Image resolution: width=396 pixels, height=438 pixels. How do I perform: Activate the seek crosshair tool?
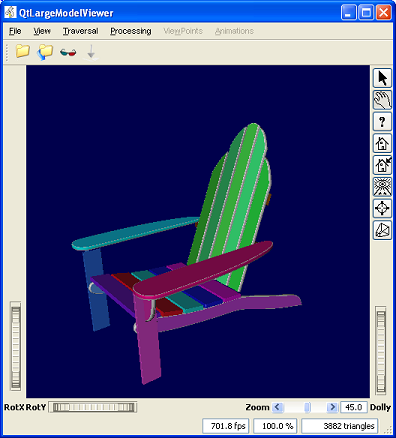pyautogui.click(x=382, y=208)
